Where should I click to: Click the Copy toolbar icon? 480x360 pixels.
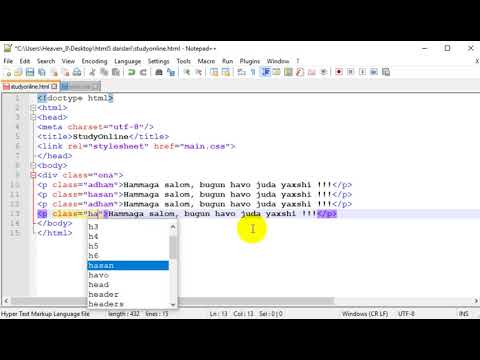tap(104, 72)
